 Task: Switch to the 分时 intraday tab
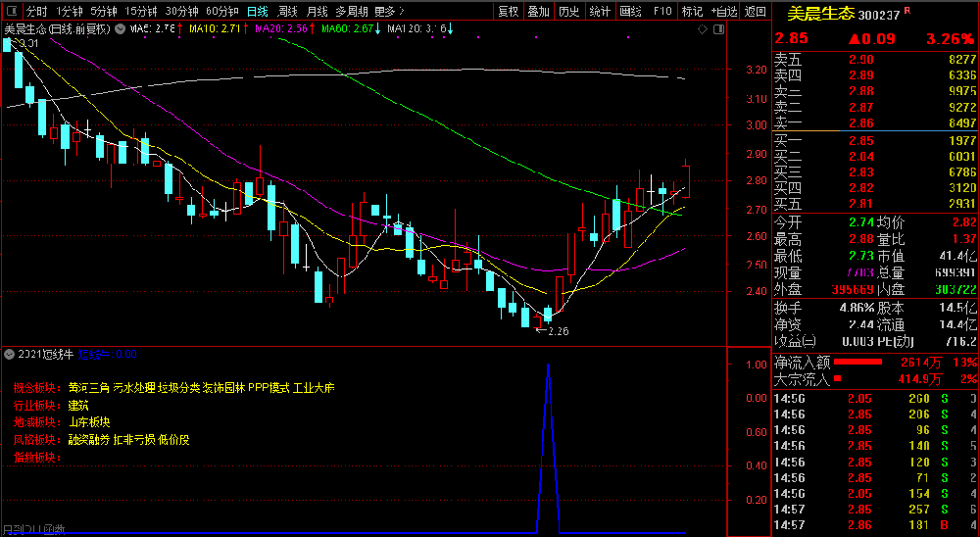click(36, 12)
